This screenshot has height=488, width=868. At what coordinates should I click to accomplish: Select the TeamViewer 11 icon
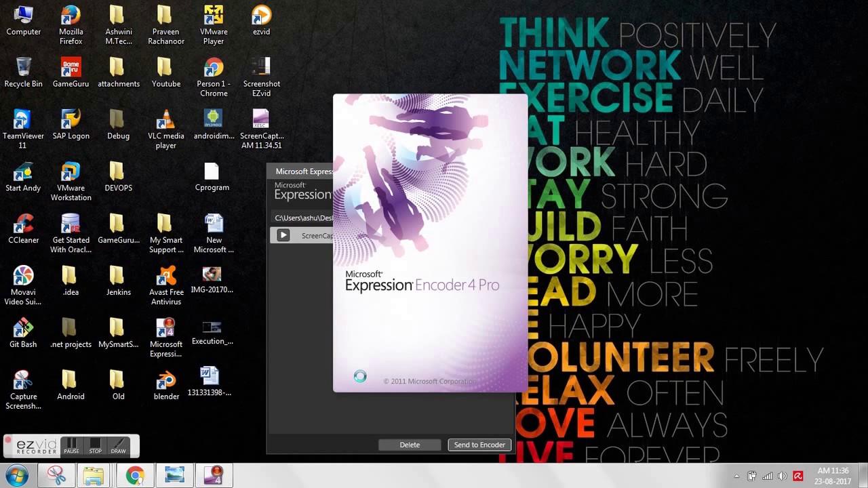tap(22, 129)
